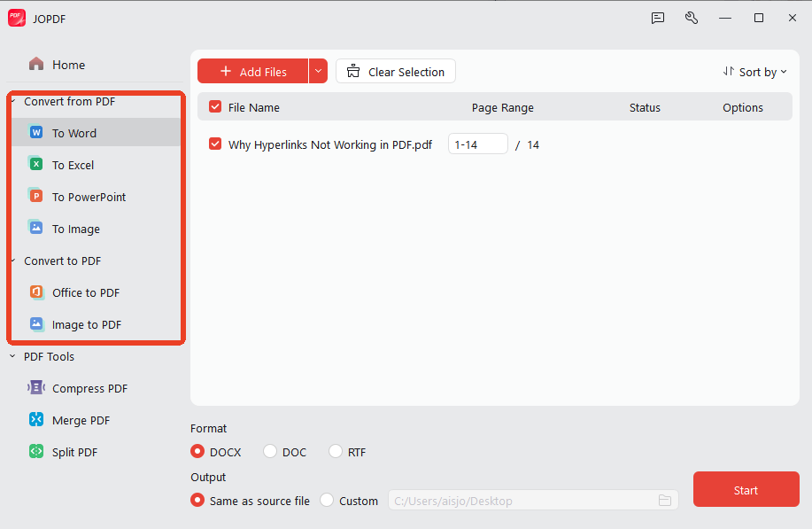Open the Add Files dropdown arrow

318,71
